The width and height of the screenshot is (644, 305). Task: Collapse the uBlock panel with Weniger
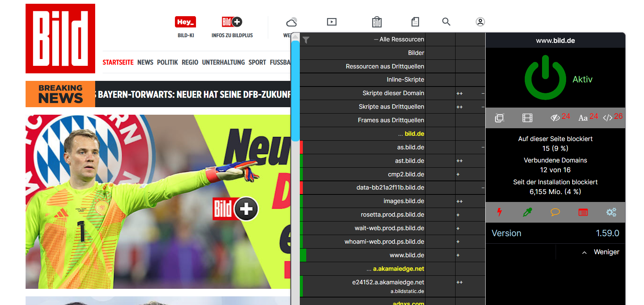pyautogui.click(x=601, y=252)
